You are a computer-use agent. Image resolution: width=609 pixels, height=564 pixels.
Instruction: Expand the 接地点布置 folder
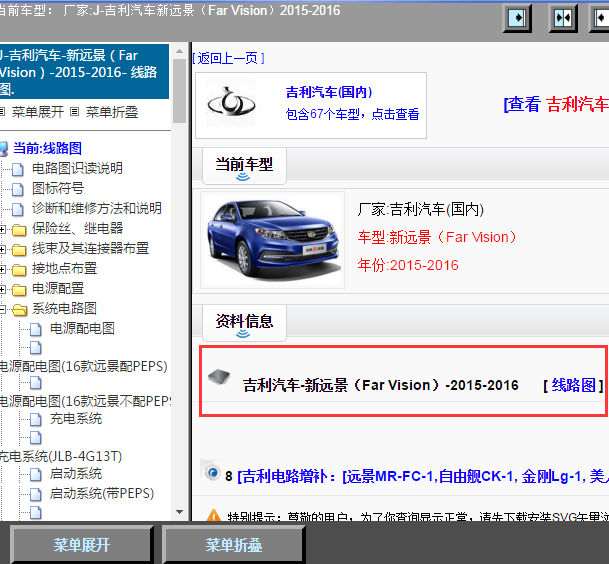coord(2,269)
